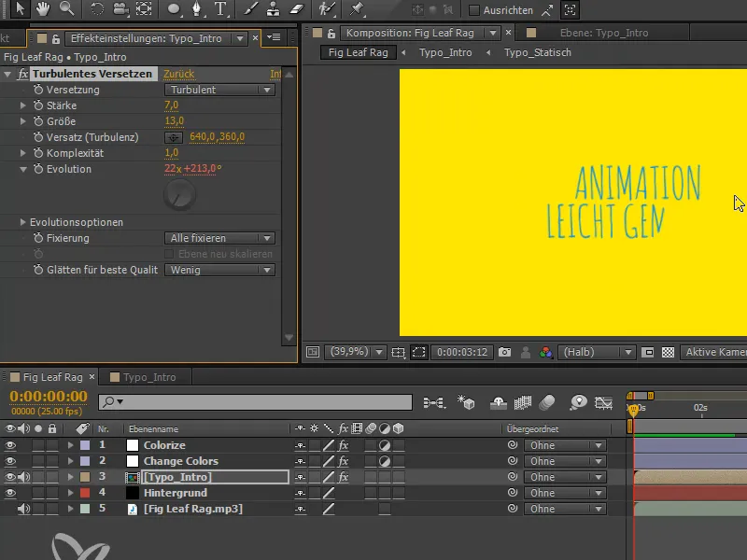This screenshot has height=560, width=747.
Task: Select Typo_Intro in the composition breadcrumb
Action: click(x=445, y=52)
